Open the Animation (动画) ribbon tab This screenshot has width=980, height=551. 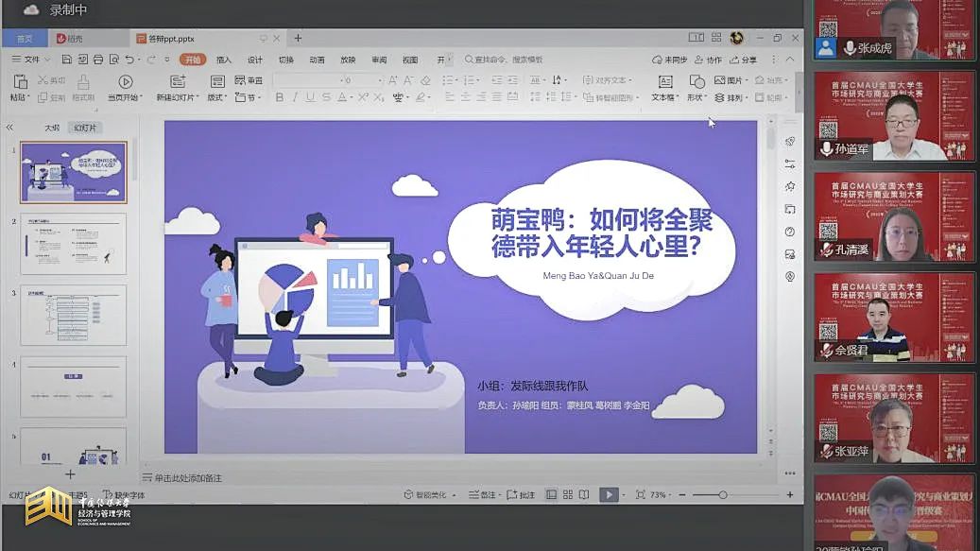tap(317, 60)
